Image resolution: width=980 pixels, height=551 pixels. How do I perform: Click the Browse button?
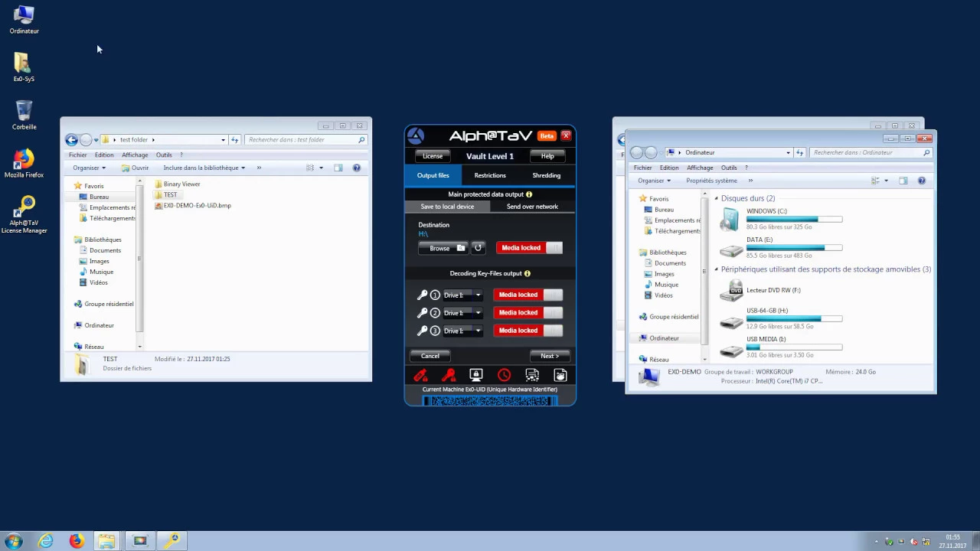(443, 248)
